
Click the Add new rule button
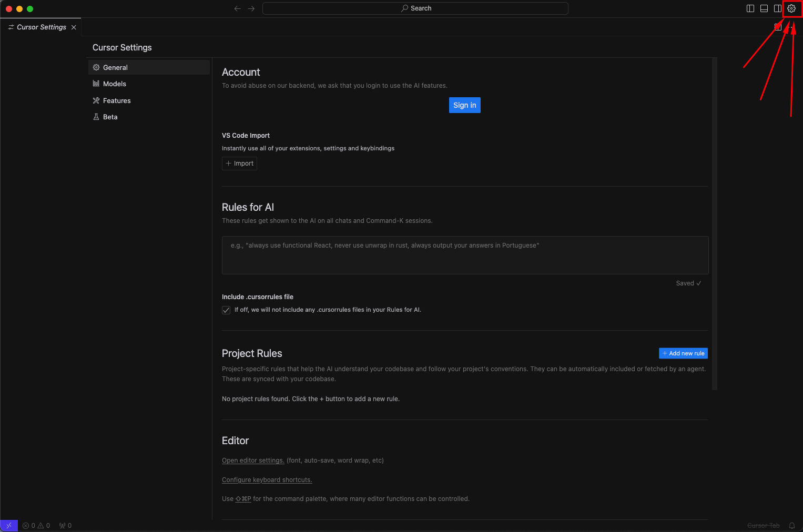683,353
